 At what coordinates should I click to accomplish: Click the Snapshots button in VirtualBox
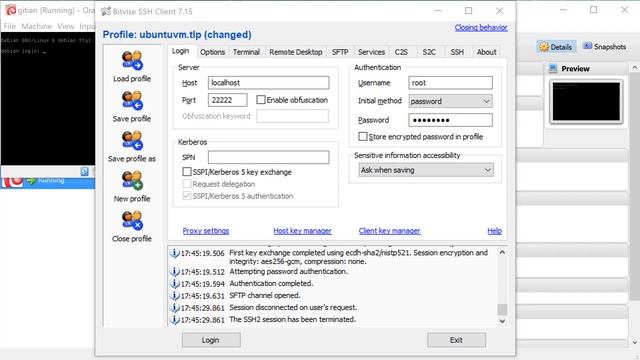pyautogui.click(x=604, y=47)
